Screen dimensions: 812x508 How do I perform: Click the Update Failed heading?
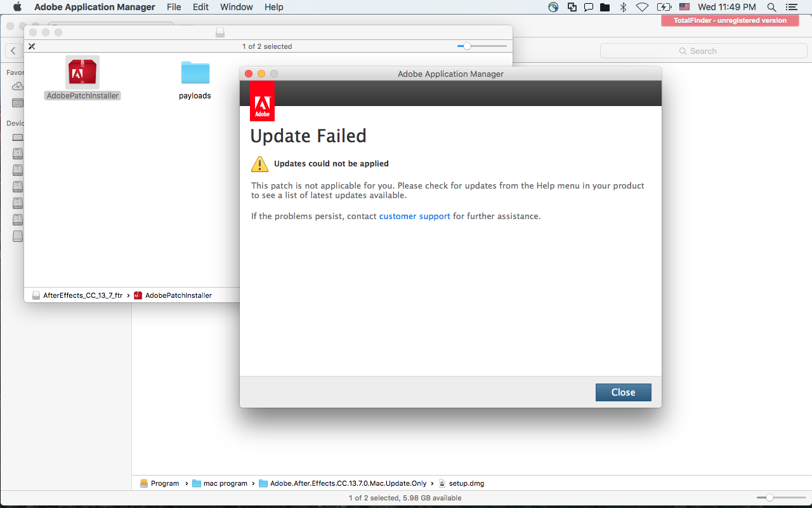point(308,136)
